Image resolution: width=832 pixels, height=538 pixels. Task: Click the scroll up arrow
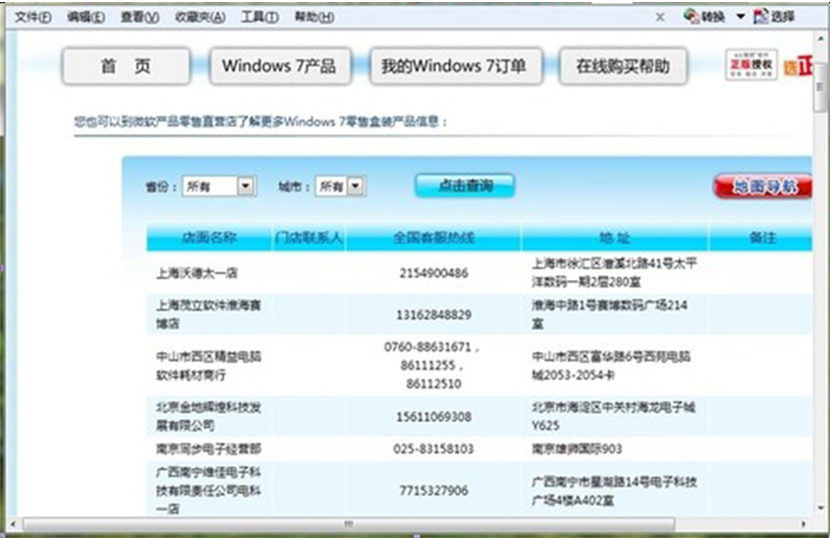click(x=821, y=38)
